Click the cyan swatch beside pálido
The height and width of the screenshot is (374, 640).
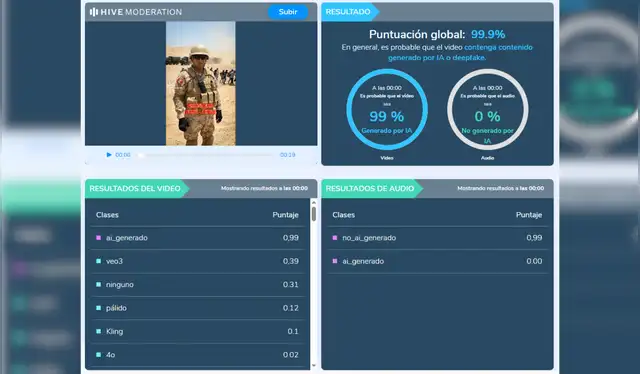click(98, 308)
